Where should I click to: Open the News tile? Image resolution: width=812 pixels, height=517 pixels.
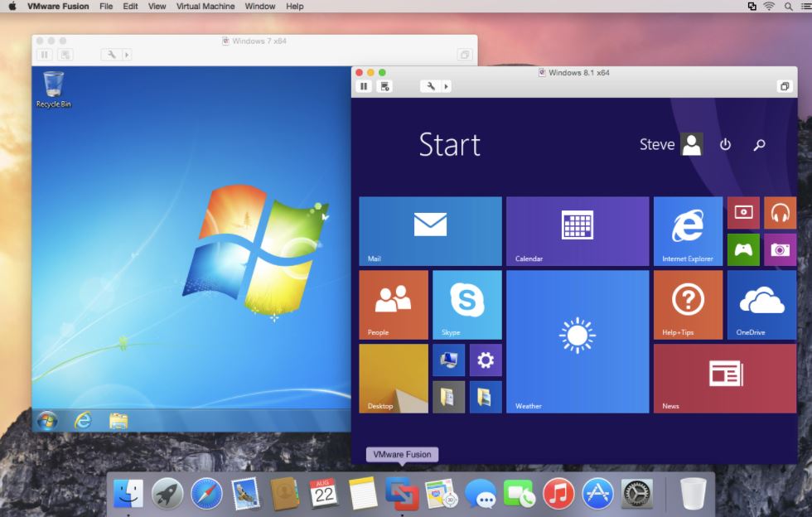pyautogui.click(x=725, y=379)
